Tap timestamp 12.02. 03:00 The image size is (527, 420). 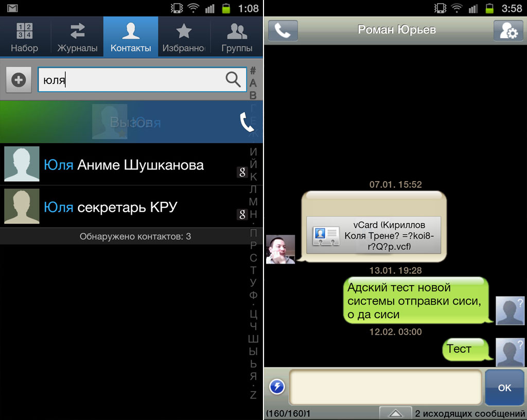pyautogui.click(x=396, y=332)
